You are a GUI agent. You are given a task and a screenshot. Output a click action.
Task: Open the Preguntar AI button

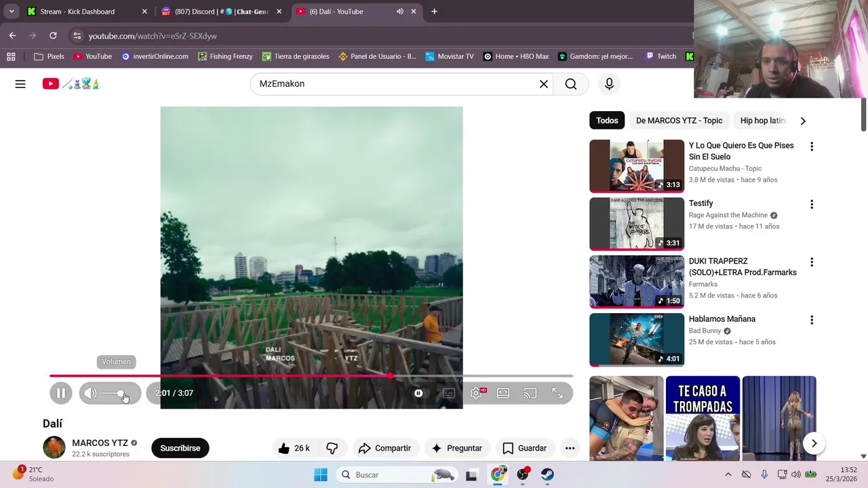[456, 448]
